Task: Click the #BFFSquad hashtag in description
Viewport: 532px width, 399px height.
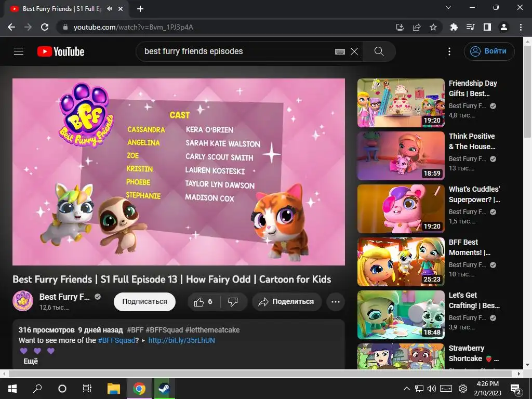Action: click(x=116, y=340)
